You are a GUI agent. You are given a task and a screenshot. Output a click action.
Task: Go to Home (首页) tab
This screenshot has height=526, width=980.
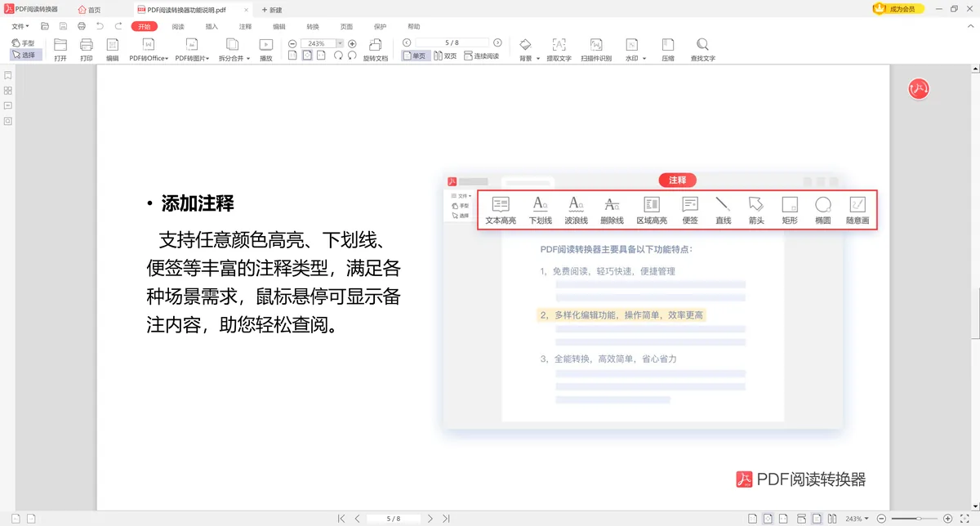tap(90, 10)
